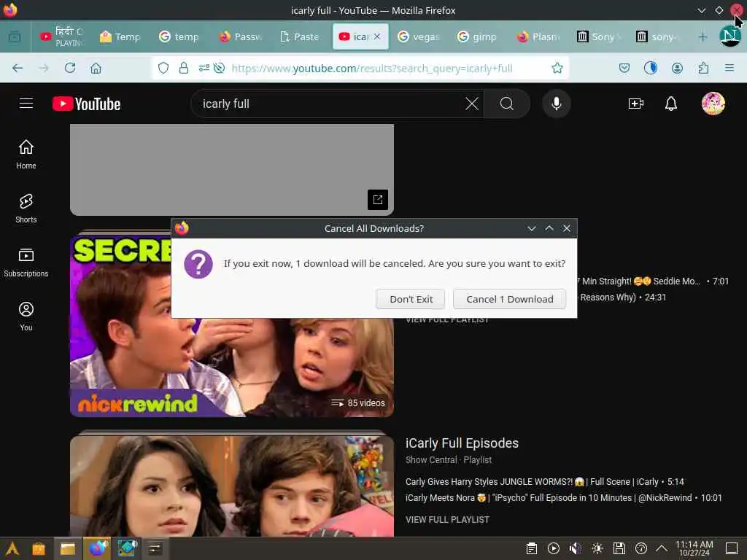Open the Pocket save icon
The height and width of the screenshot is (560, 747).
(x=624, y=68)
